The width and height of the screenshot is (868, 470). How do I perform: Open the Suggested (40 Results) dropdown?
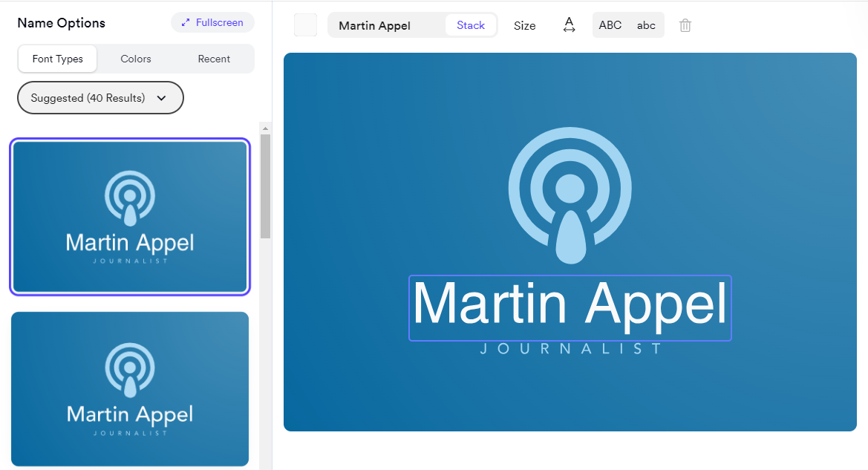click(x=100, y=98)
